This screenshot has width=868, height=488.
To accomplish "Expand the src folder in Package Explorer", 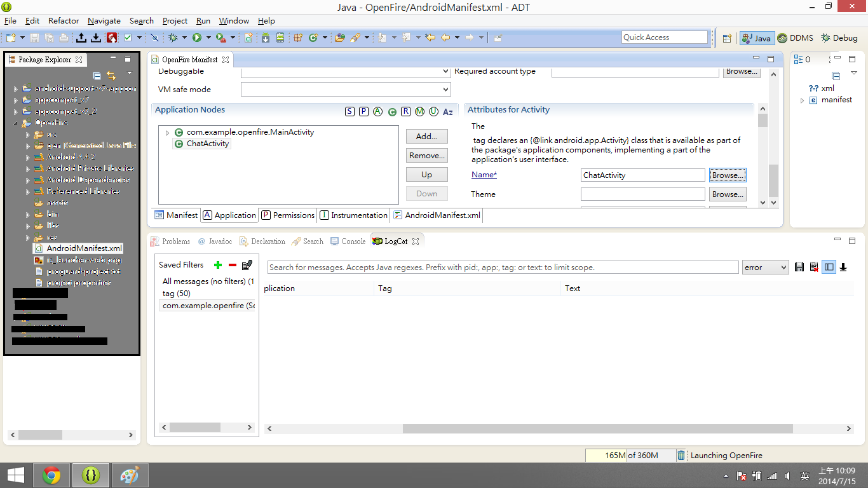I will point(28,135).
